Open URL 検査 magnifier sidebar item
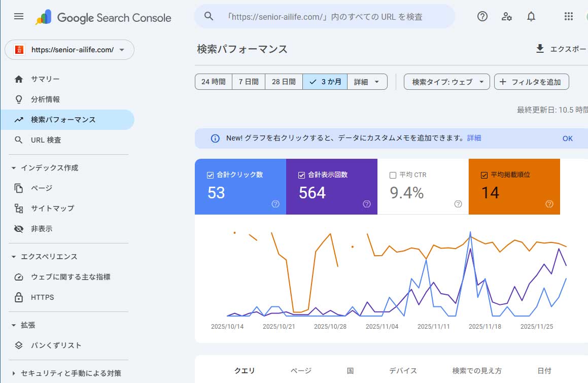588x383 pixels. (46, 140)
